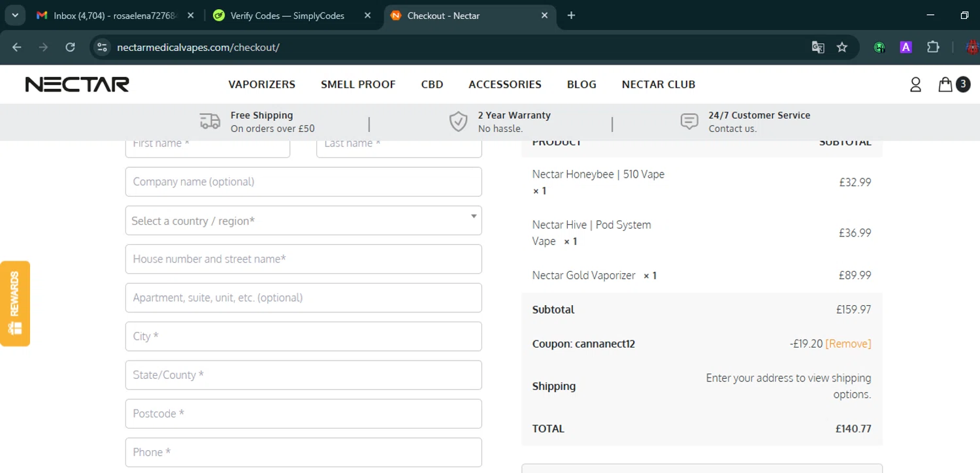The width and height of the screenshot is (980, 473).
Task: Click the red extension icon at toolbar edge
Action: pyautogui.click(x=973, y=47)
